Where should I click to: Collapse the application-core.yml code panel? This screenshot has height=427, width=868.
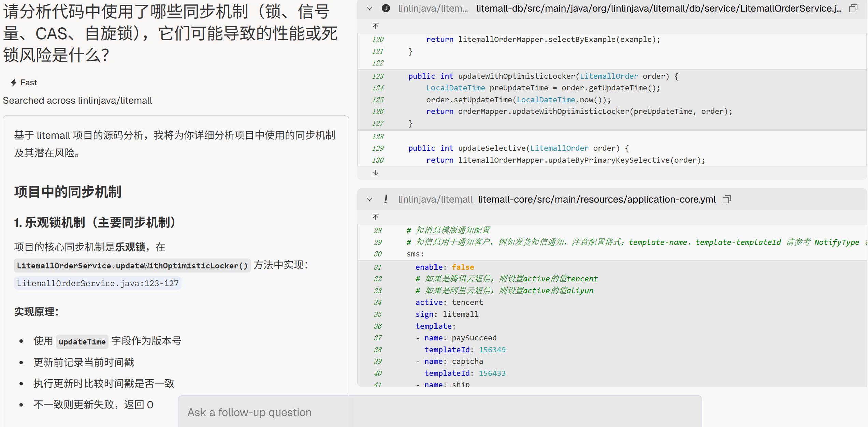[x=370, y=200]
